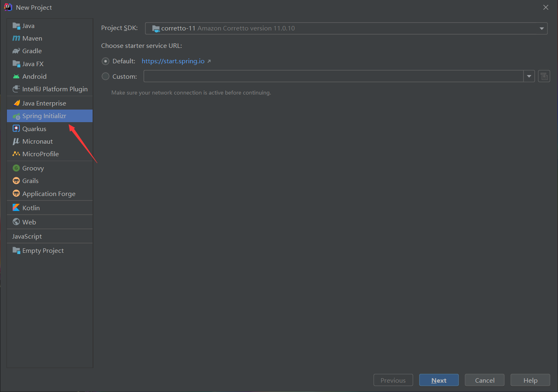Click the Custom URL input field

(333, 76)
